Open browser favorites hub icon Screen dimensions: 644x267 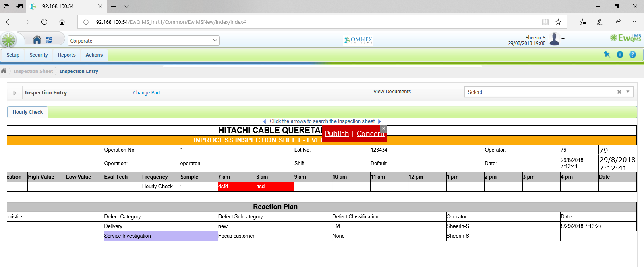(582, 22)
